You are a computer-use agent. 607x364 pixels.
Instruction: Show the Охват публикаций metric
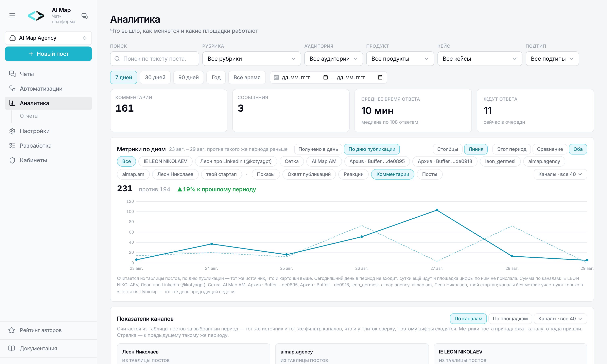tap(309, 174)
